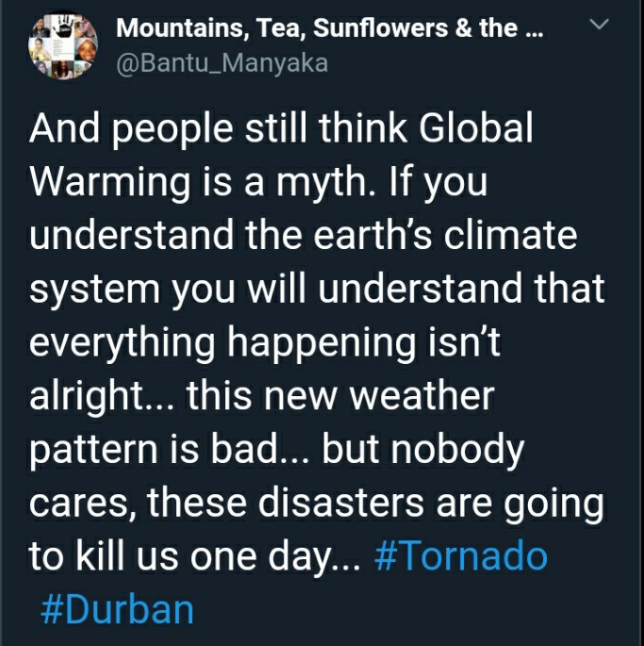Click the phrase 'earth's climate' in tweet
The image size is (644, 646).
(445, 235)
